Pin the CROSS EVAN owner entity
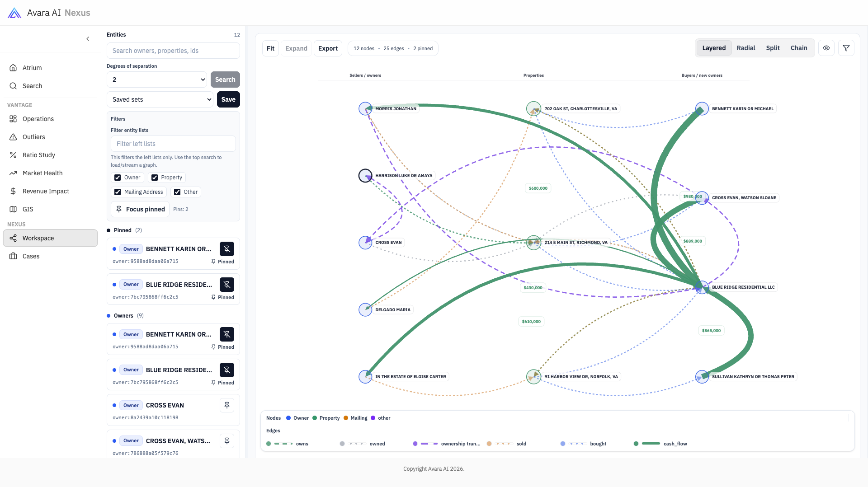 coord(226,405)
